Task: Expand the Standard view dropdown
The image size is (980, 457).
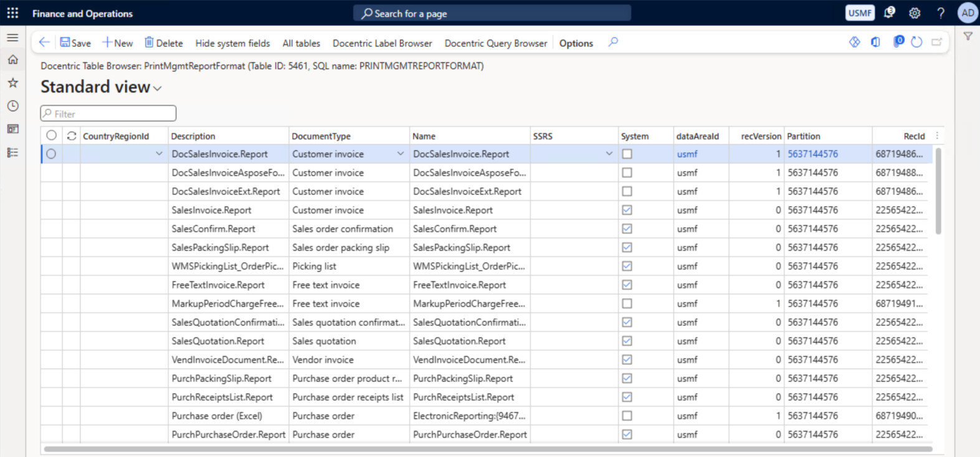Action: [157, 89]
